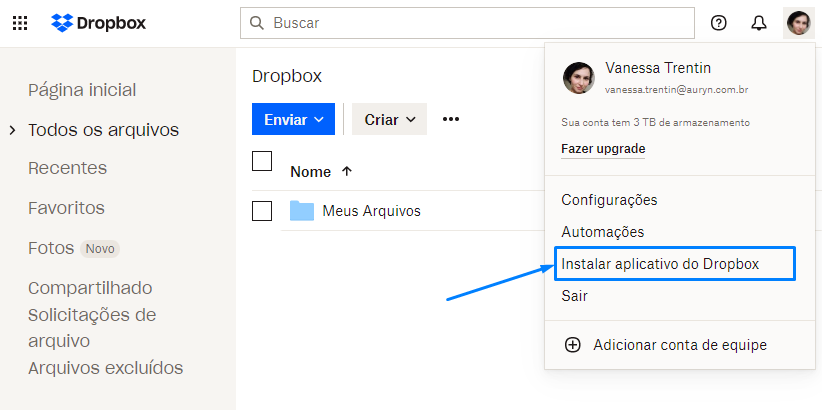Click plus icon beside Adicionar conta de equipe
Image resolution: width=822 pixels, height=410 pixels.
pyautogui.click(x=572, y=345)
